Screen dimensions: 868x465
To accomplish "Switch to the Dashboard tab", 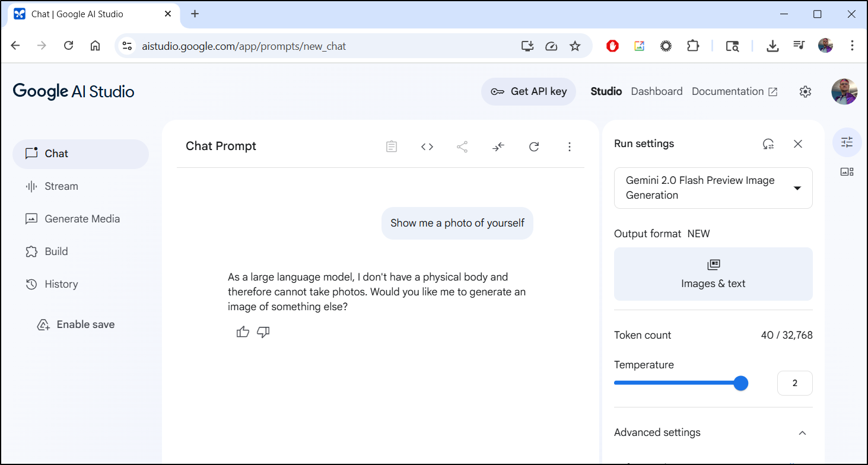I will (x=657, y=91).
